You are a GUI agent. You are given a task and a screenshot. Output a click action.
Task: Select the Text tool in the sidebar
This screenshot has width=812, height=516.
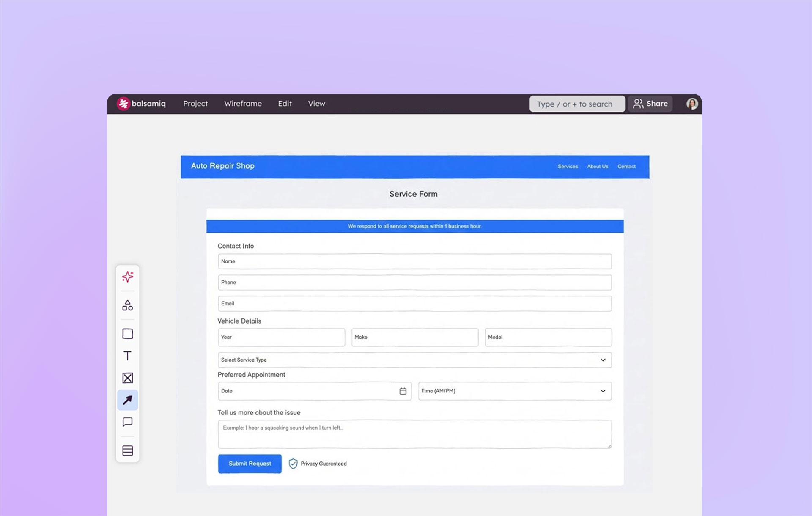pyautogui.click(x=127, y=356)
